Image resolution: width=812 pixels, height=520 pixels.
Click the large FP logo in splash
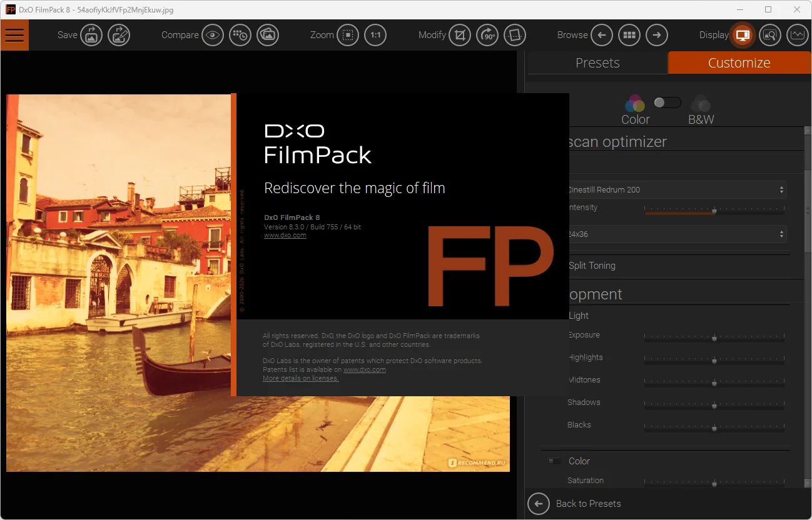pyautogui.click(x=491, y=266)
